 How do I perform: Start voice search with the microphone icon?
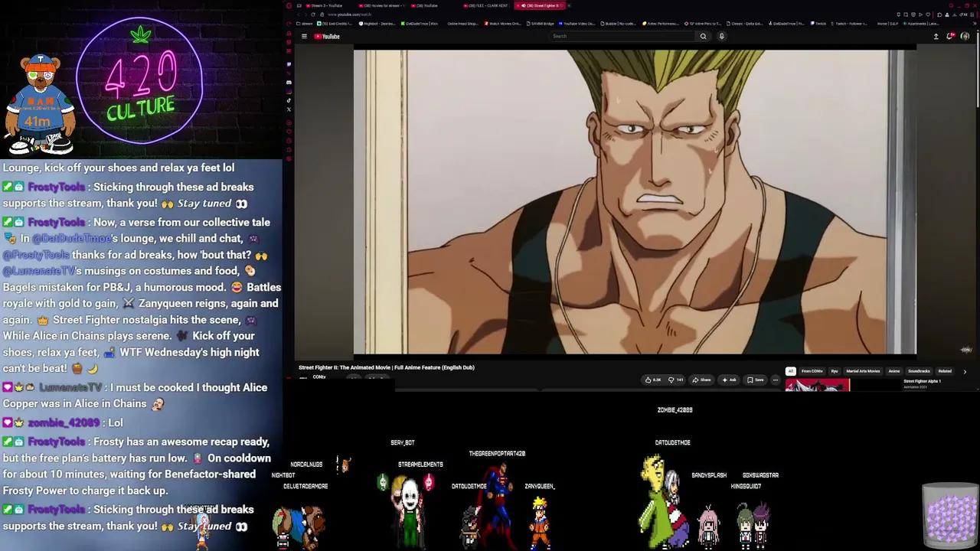point(721,36)
